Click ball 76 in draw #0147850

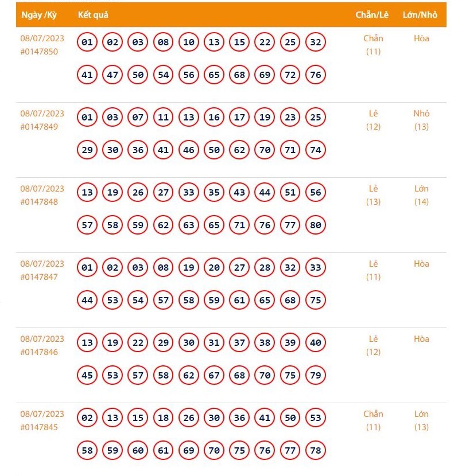pyautogui.click(x=315, y=75)
